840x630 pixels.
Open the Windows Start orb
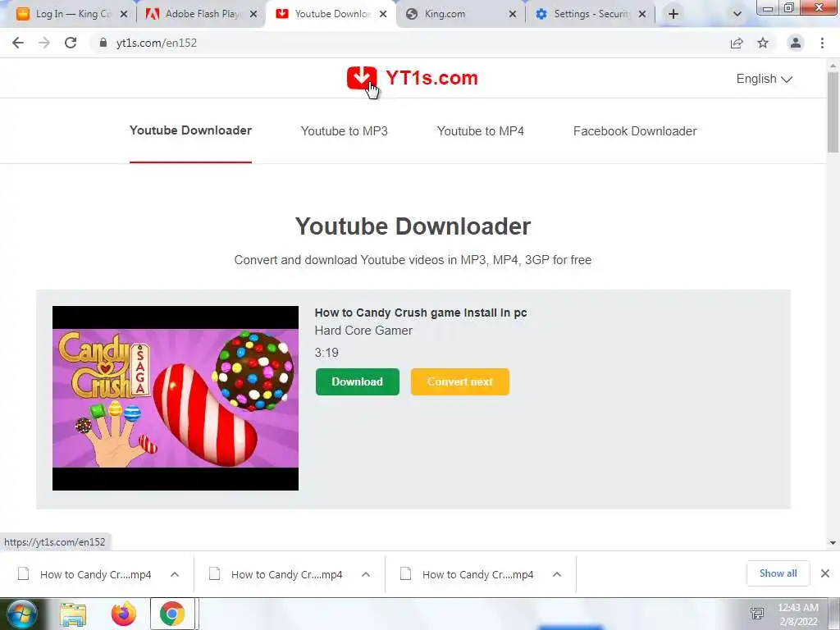(22, 614)
